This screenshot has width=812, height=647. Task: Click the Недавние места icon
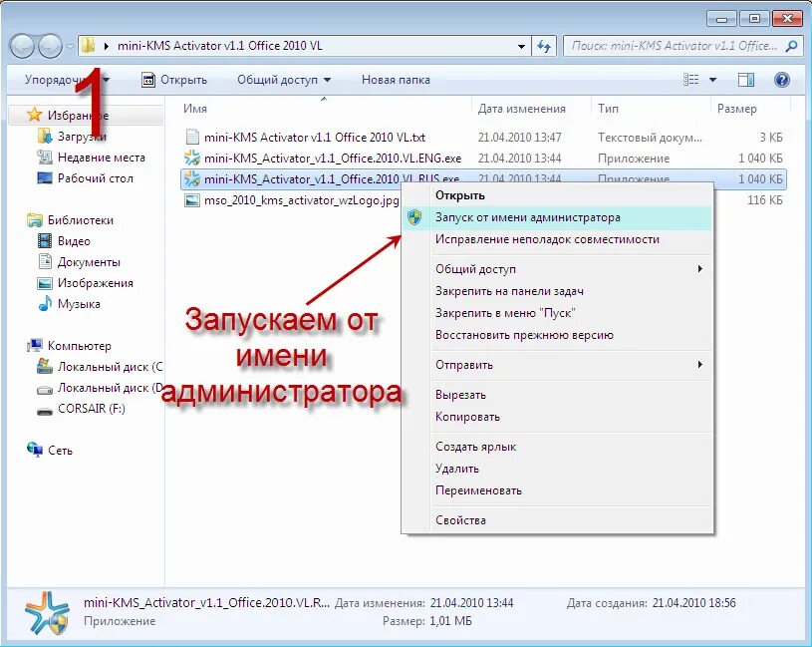click(45, 158)
